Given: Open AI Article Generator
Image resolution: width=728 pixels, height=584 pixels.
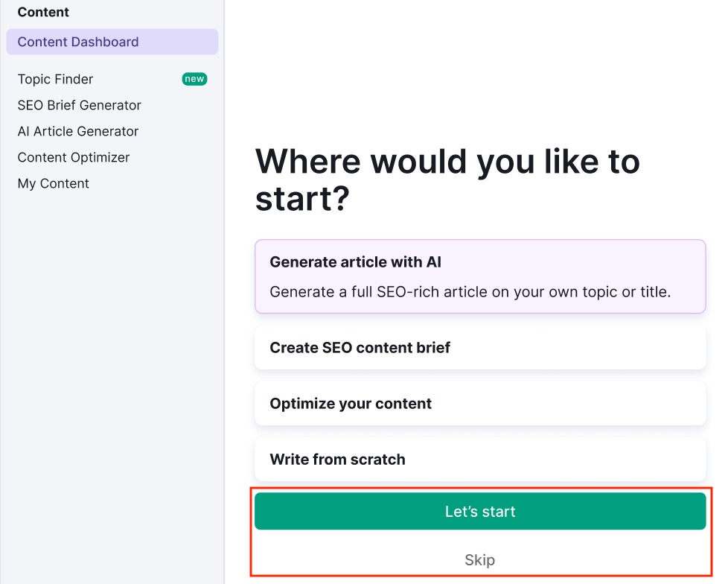Looking at the screenshot, I should 78,131.
